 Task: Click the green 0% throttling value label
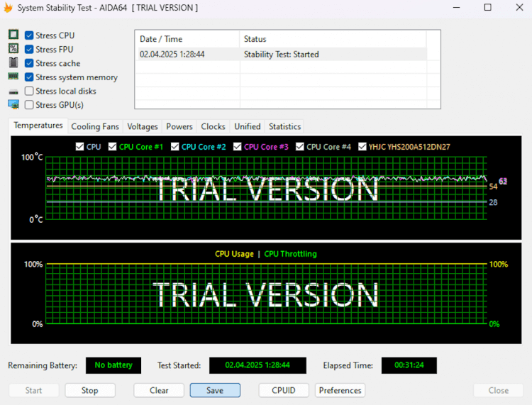[494, 324]
